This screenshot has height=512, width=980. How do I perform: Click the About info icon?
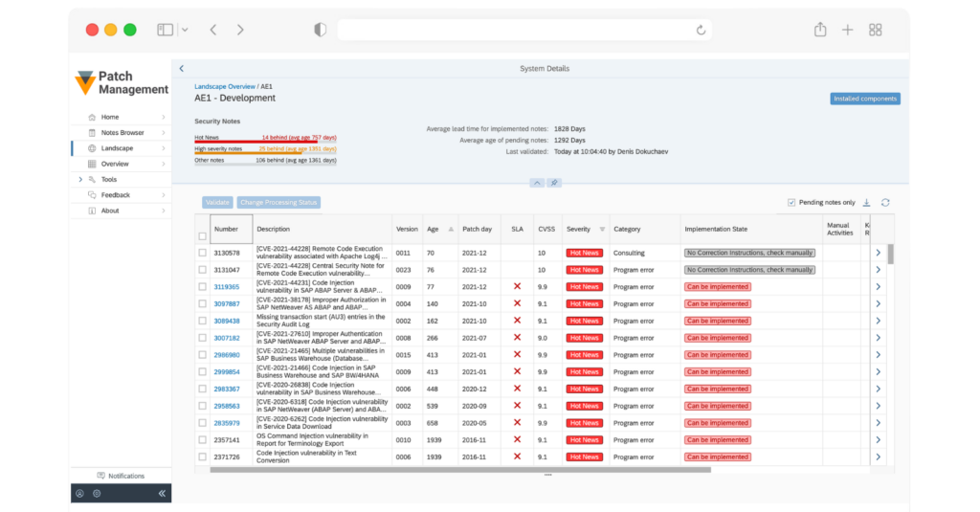point(92,211)
